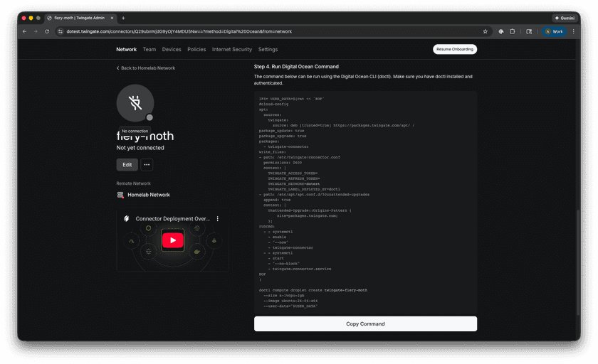Bookmark the page with the star icon
The height and width of the screenshot is (364, 598).
click(485, 31)
